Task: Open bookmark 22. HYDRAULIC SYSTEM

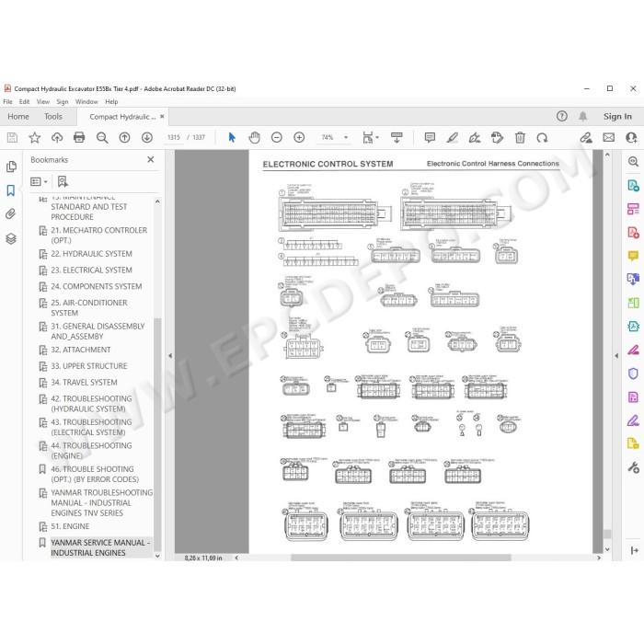Action: tap(92, 254)
